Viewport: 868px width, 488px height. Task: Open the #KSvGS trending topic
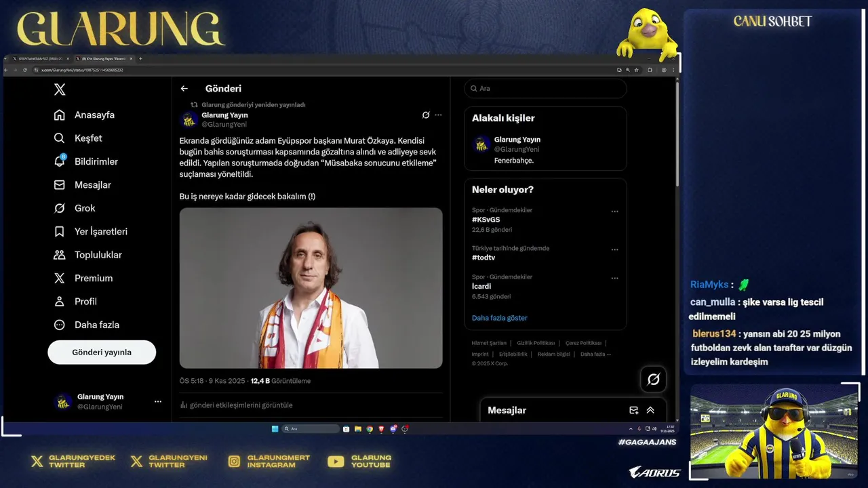coord(486,220)
